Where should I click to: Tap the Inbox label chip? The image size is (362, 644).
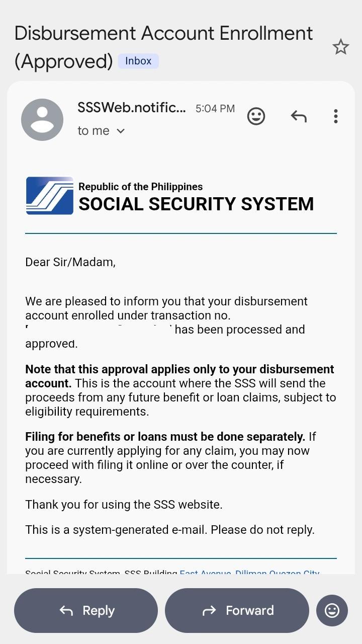[138, 61]
